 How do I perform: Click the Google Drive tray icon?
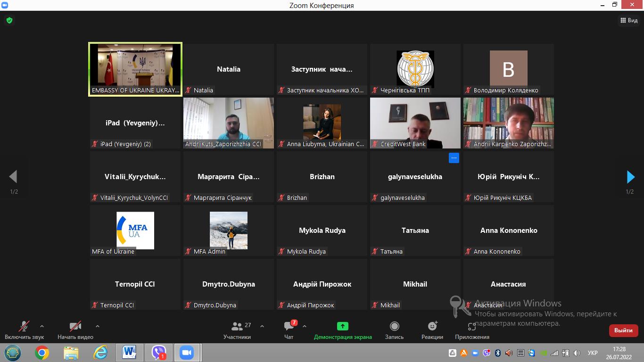click(452, 353)
